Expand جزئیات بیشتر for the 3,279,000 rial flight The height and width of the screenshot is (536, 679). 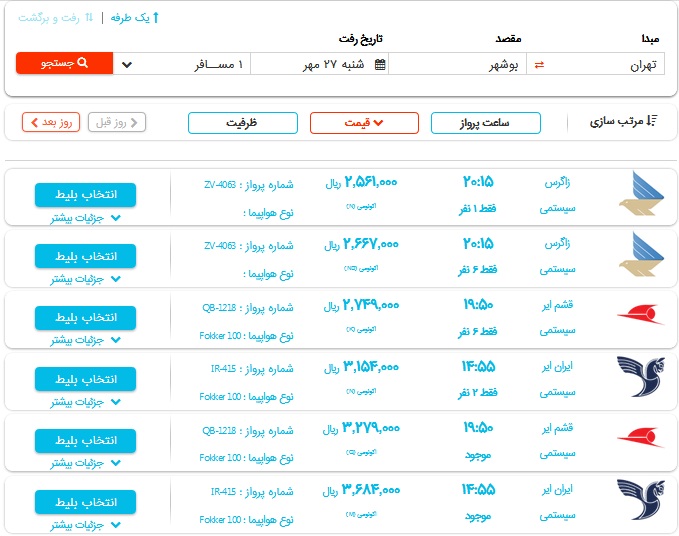[85, 463]
